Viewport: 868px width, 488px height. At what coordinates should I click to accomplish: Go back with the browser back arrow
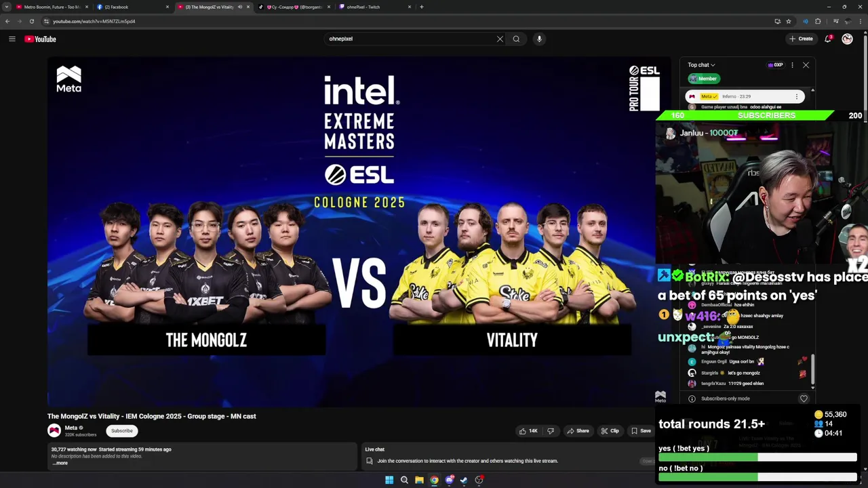(x=7, y=21)
